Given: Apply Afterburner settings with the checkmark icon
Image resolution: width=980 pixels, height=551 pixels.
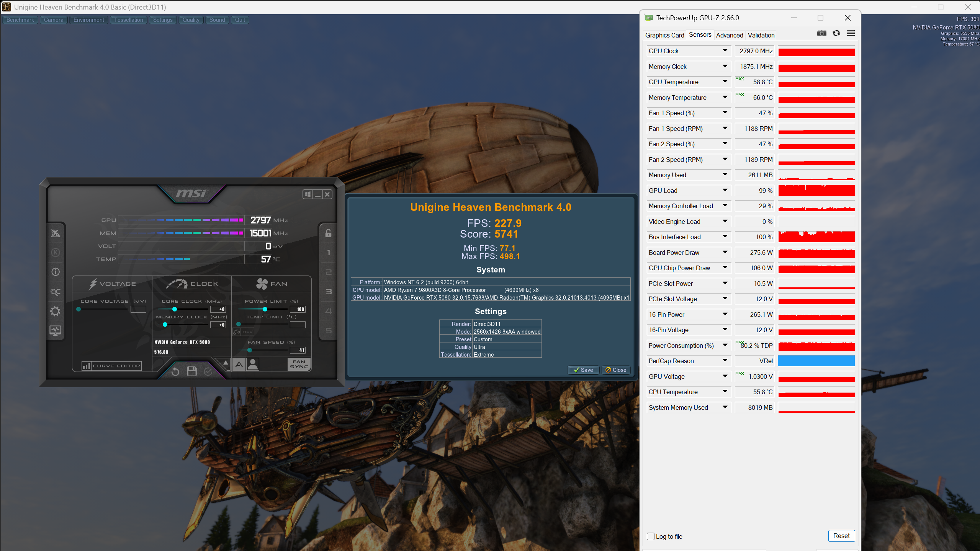Looking at the screenshot, I should (x=208, y=371).
